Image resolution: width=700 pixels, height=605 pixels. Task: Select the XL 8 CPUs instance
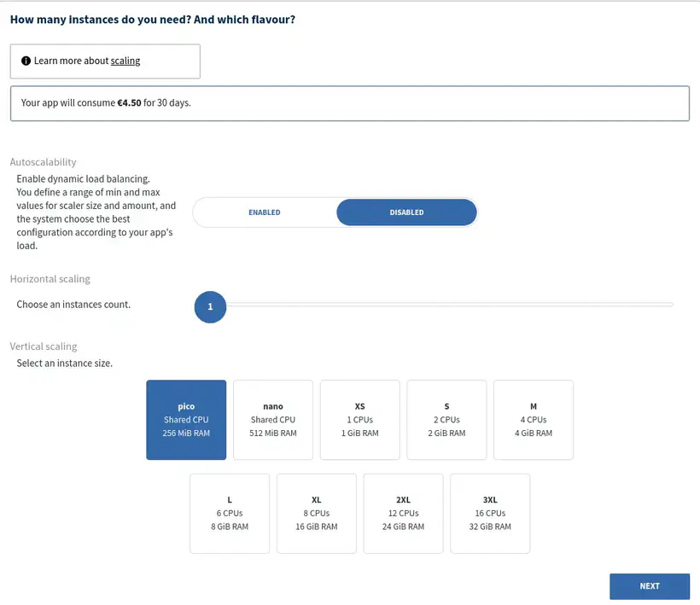[x=317, y=514]
